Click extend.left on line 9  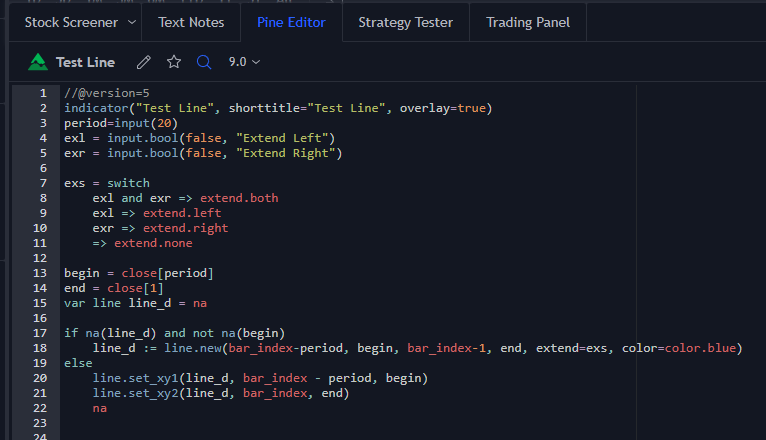point(182,213)
